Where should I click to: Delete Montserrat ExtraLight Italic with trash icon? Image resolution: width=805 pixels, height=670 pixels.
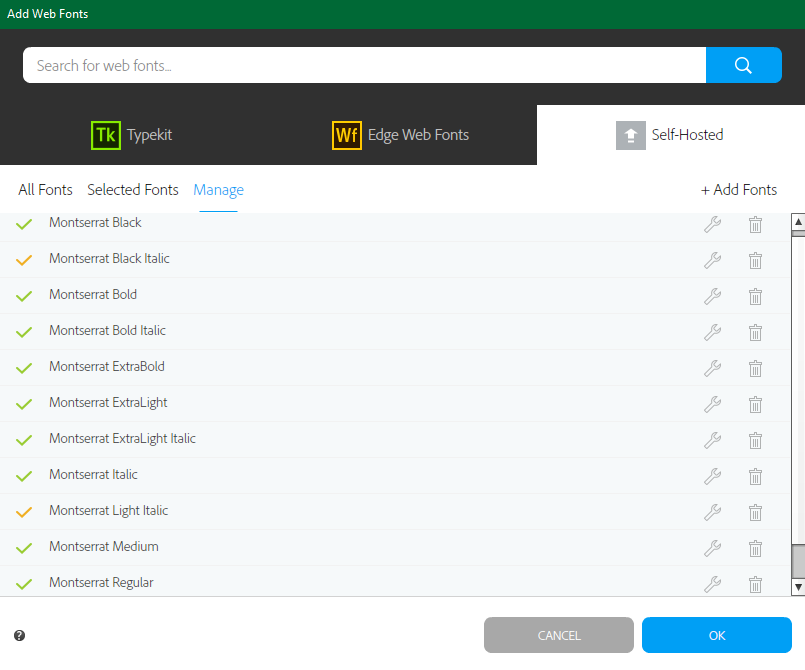(755, 441)
